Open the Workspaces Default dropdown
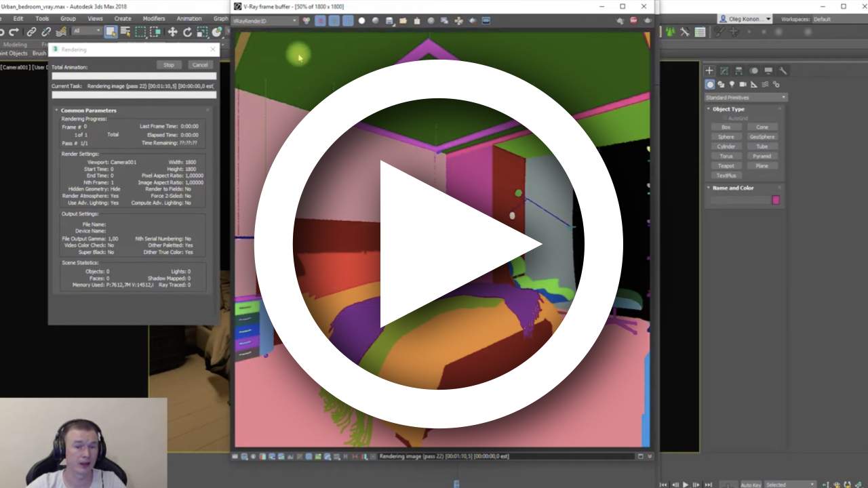The image size is (868, 488). pyautogui.click(x=839, y=19)
